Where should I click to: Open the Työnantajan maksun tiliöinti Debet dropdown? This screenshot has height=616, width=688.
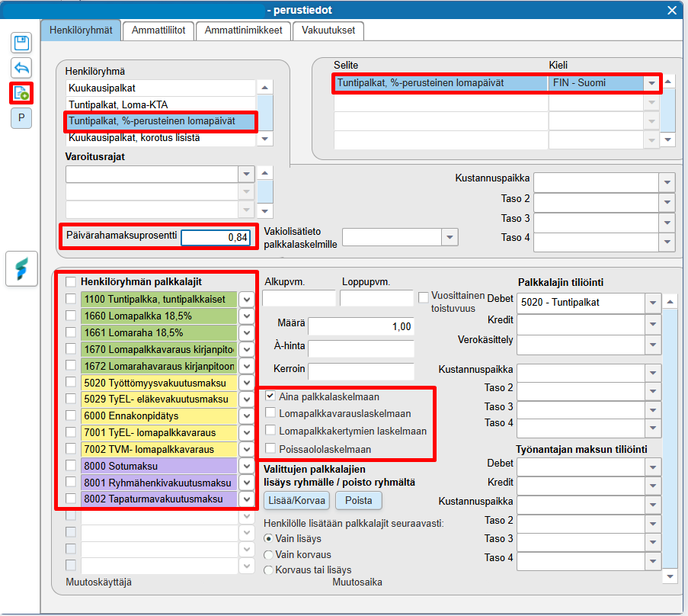coord(653,467)
